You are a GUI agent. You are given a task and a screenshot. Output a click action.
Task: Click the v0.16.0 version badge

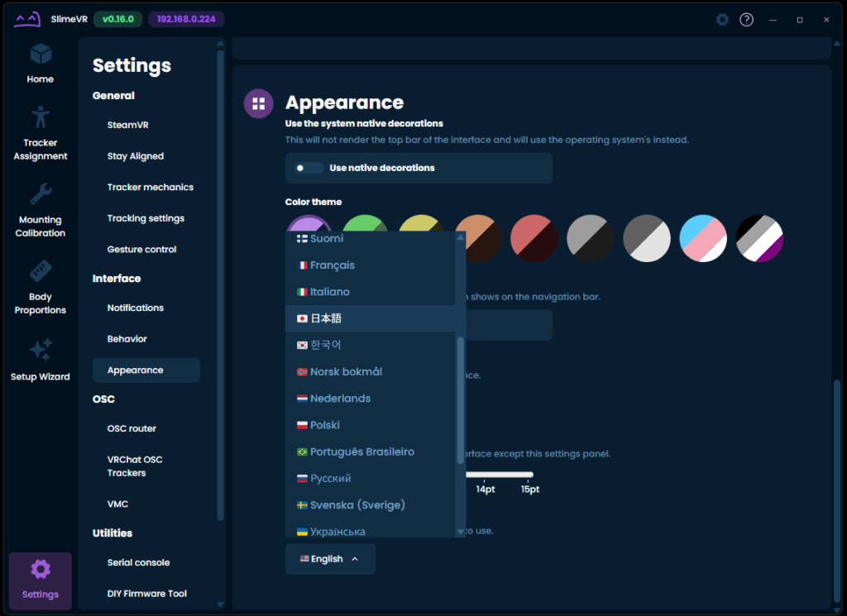click(117, 19)
